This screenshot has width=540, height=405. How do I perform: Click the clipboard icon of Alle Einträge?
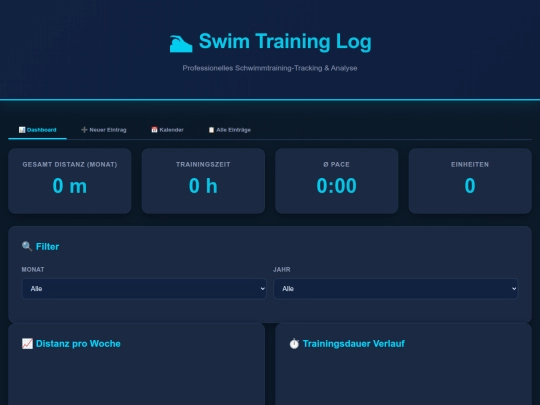(211, 130)
